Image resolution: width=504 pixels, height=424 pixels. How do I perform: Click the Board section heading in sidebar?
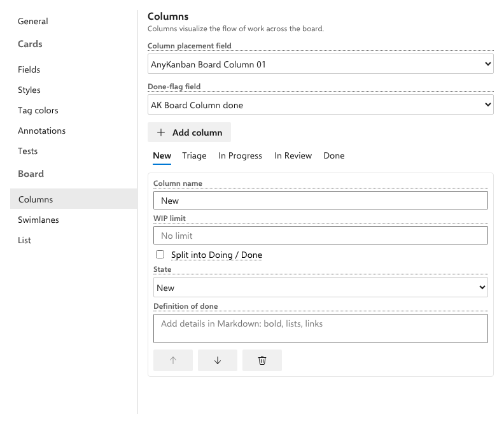coord(31,174)
